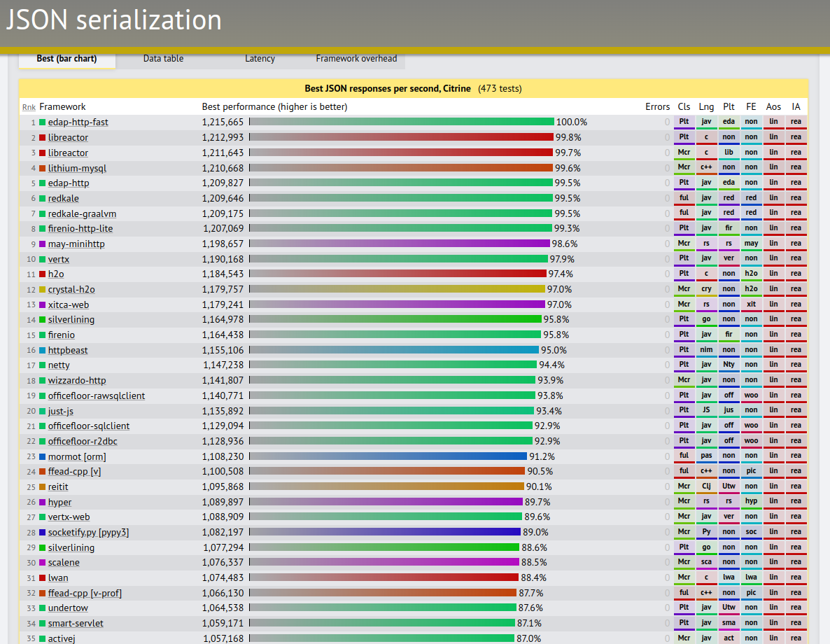The height and width of the screenshot is (644, 830).
Task: Select the pas language badge beside mormot
Action: (x=707, y=456)
